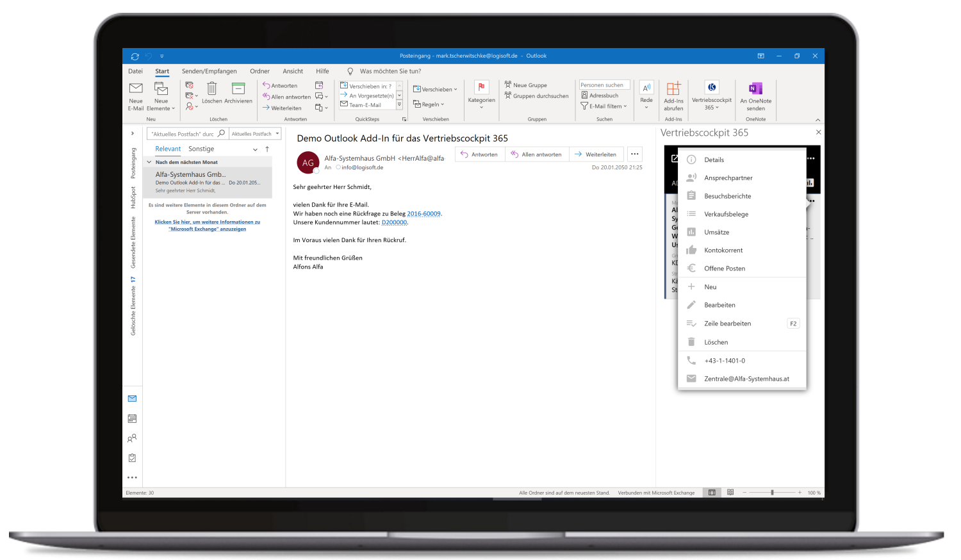
Task: Open the Hilfe ribbon tab
Action: coord(322,71)
